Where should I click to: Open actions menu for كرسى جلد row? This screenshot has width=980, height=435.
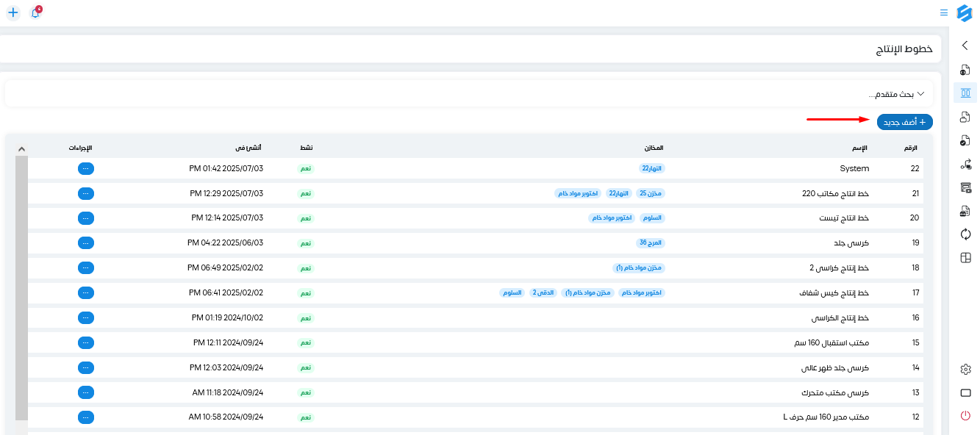click(86, 242)
